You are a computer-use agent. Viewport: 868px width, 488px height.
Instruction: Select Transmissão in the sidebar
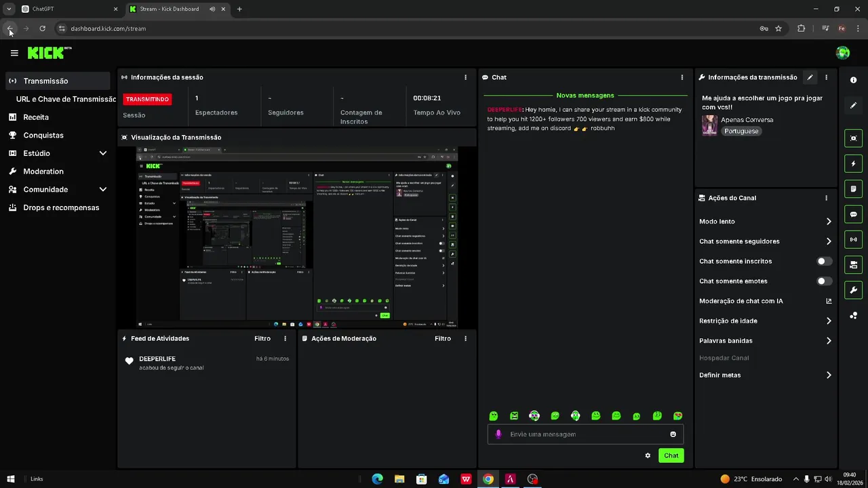point(58,81)
